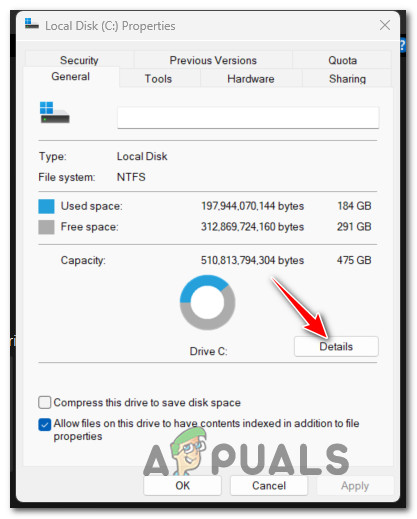The height and width of the screenshot is (519, 417).
Task: Click the drive icon in the title bar
Action: [x=32, y=24]
